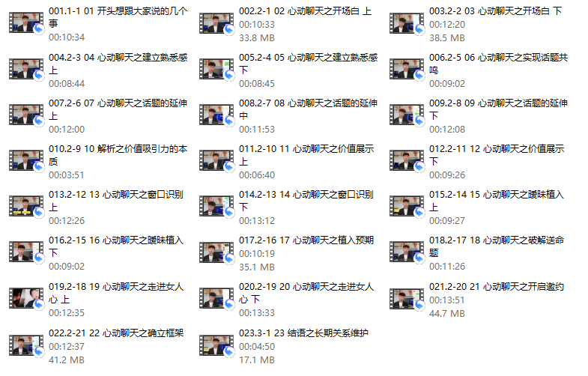
Task: Click file icon of 006.2-5 实现话题共鸣
Action: [407, 69]
